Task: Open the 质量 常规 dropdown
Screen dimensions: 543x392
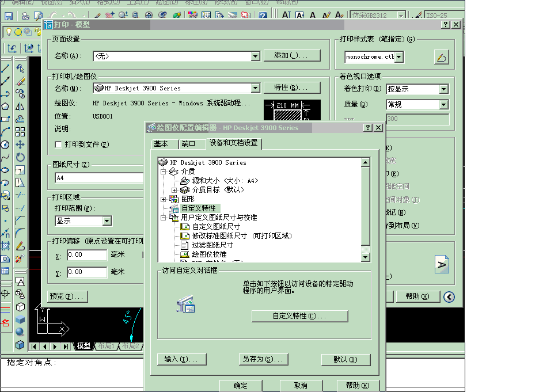Action: pyautogui.click(x=443, y=105)
